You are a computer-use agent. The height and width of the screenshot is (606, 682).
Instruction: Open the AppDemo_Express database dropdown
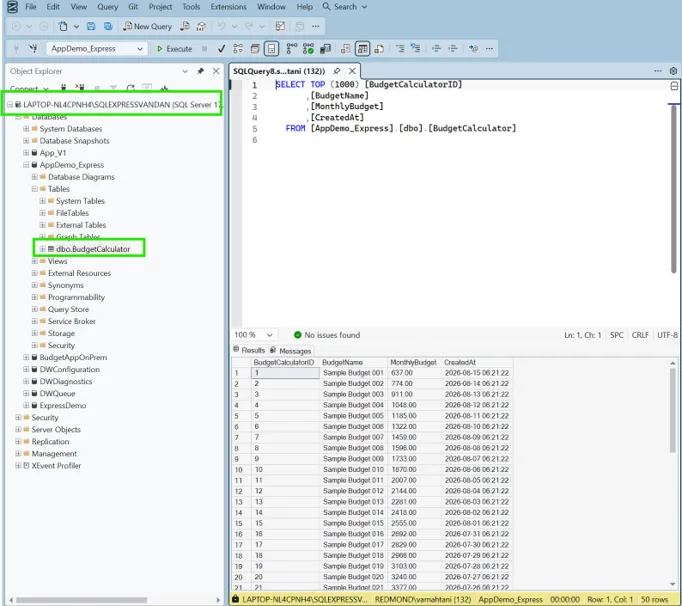pyautogui.click(x=140, y=49)
